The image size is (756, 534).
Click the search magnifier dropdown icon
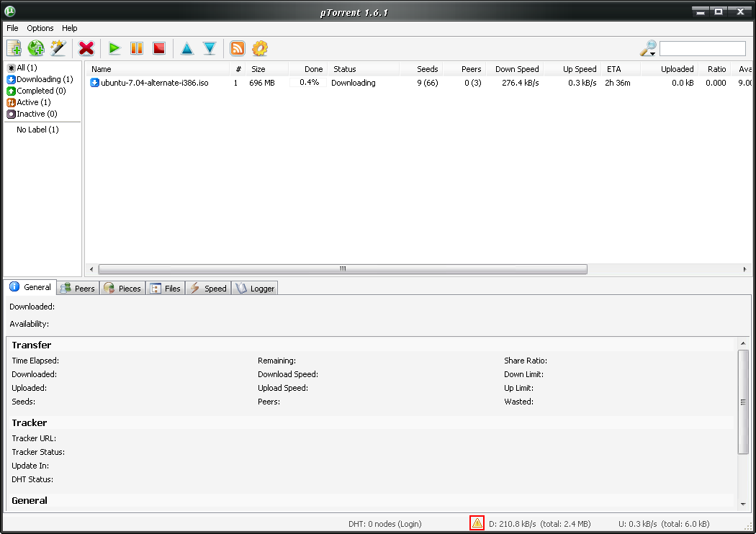pyautogui.click(x=648, y=48)
